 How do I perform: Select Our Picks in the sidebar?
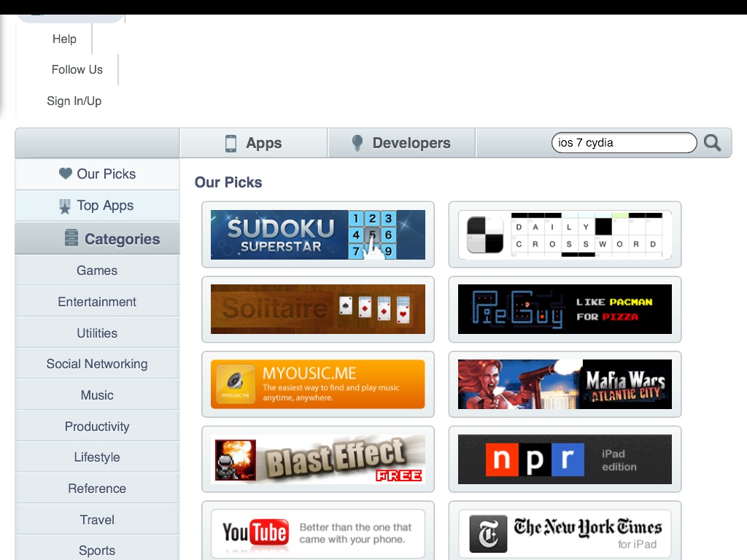(x=97, y=174)
